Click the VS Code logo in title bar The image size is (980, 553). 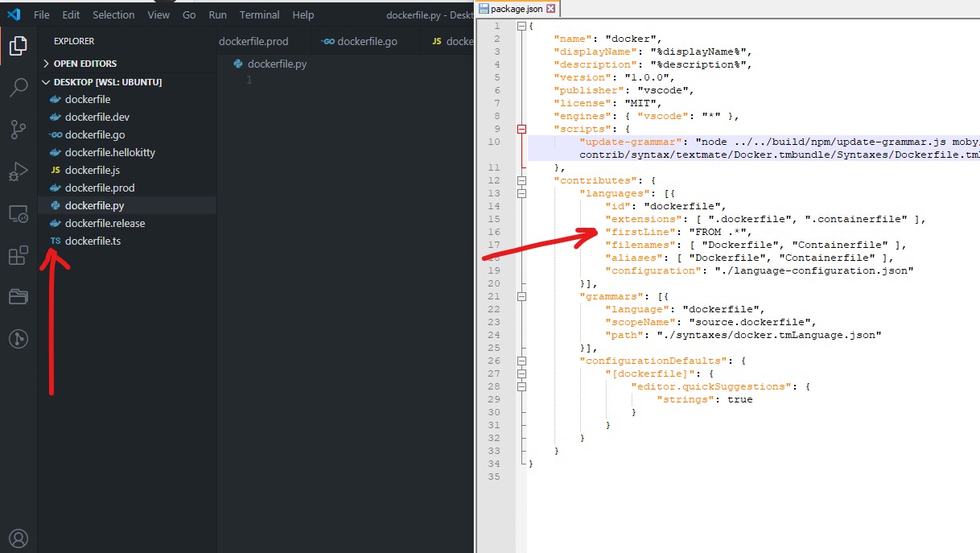13,14
